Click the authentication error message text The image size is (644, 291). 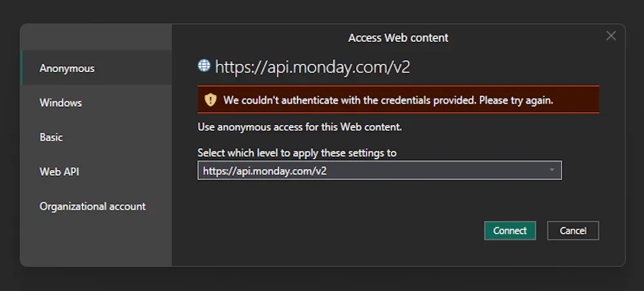pyautogui.click(x=388, y=100)
